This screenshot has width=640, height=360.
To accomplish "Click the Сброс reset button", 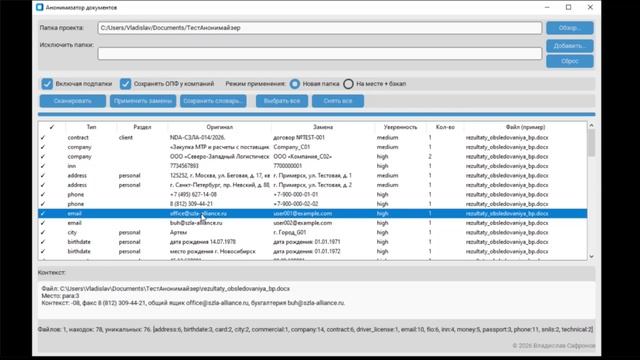I will 570,61.
